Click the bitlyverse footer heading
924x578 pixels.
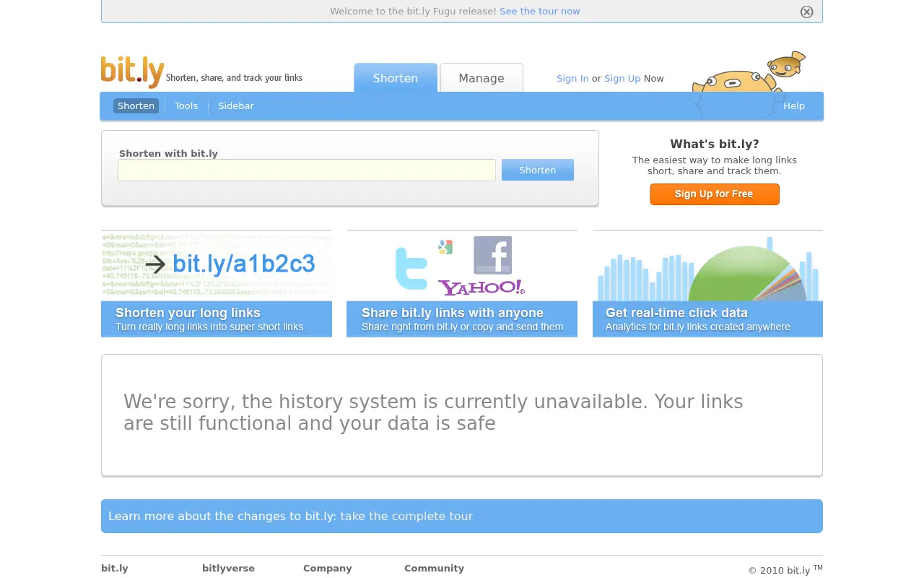(228, 568)
